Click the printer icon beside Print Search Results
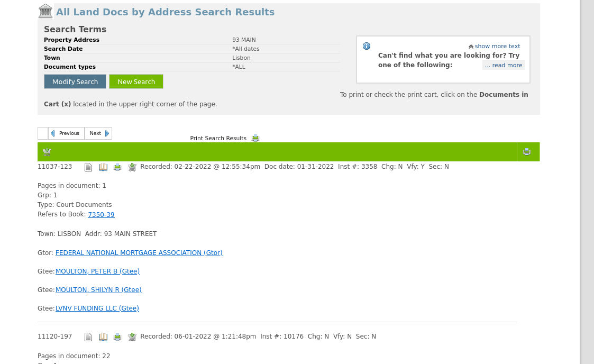This screenshot has width=594, height=364. 255,138
